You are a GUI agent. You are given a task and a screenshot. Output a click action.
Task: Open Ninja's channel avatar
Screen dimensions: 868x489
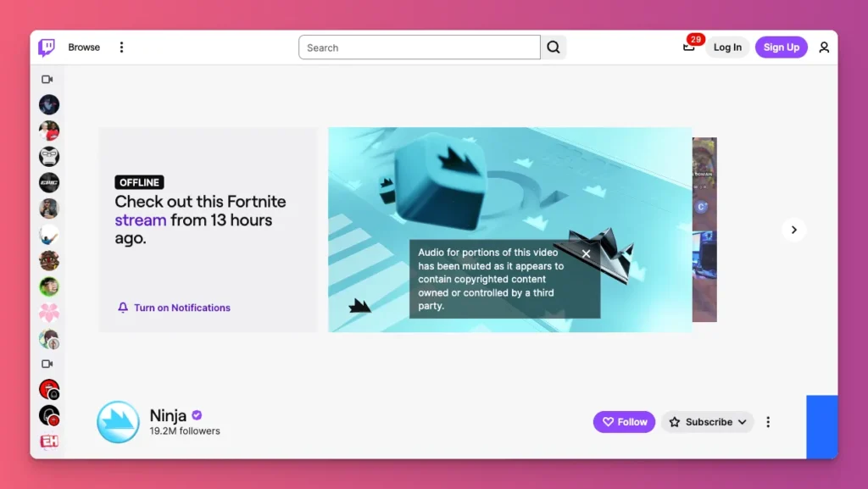click(118, 422)
